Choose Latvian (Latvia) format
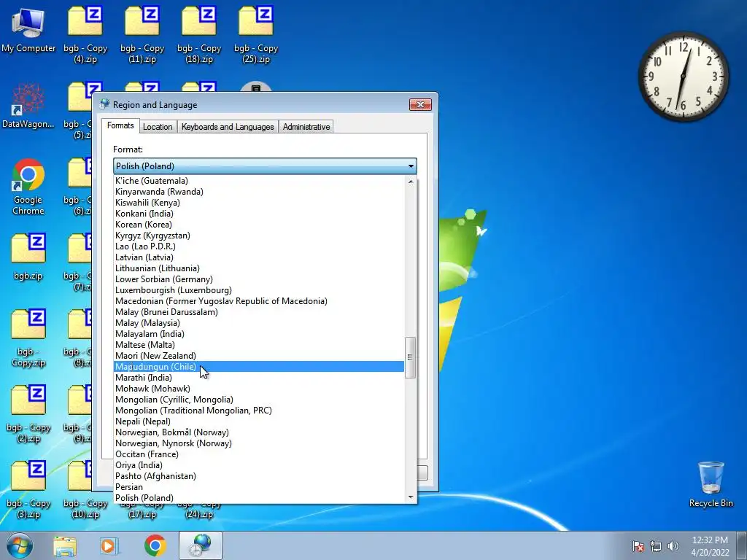Screen dimensions: 747x560 point(259,257)
